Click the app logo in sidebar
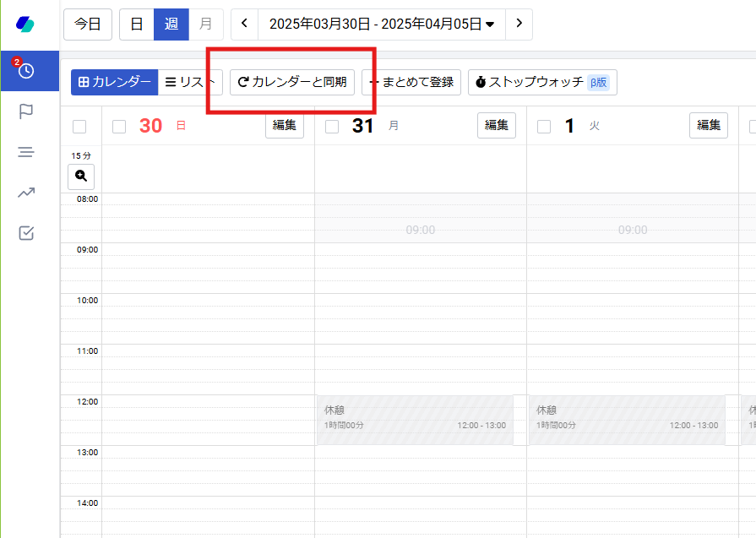The image size is (756, 538). (x=25, y=24)
